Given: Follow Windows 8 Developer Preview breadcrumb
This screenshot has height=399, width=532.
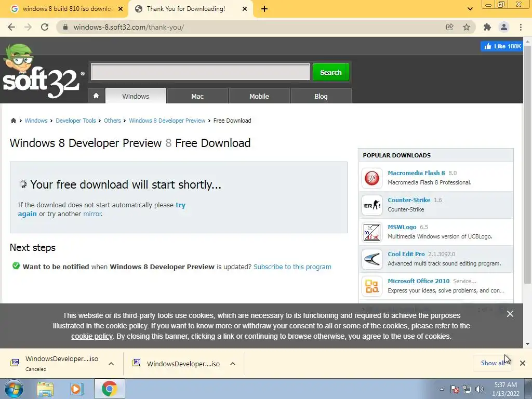Looking at the screenshot, I should tap(167, 121).
